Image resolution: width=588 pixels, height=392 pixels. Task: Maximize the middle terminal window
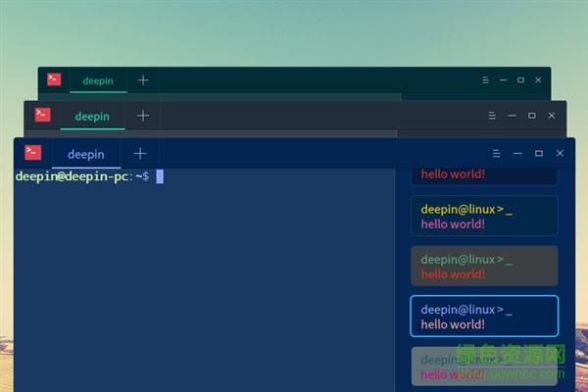532,116
